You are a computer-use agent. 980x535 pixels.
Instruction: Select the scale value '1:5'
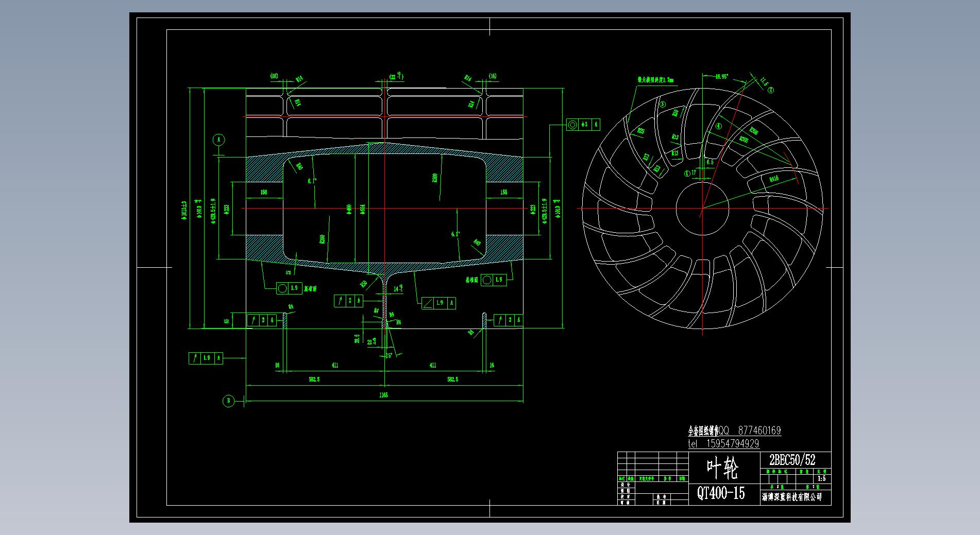pos(821,478)
